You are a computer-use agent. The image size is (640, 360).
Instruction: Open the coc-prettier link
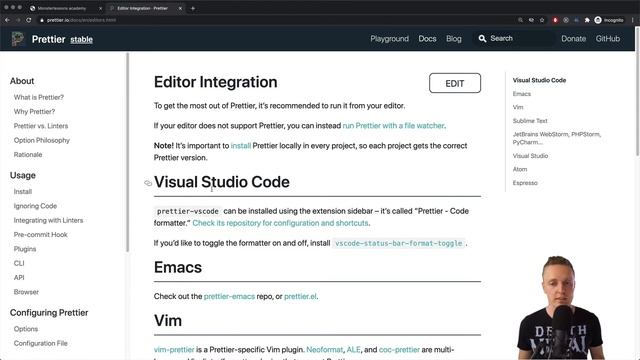point(399,349)
